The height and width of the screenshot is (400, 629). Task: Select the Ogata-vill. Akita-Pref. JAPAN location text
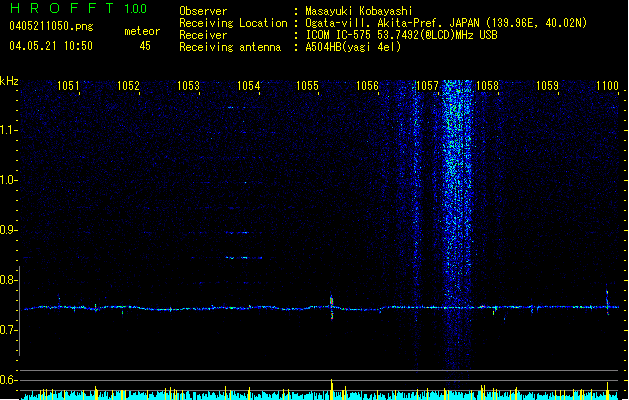point(446,23)
